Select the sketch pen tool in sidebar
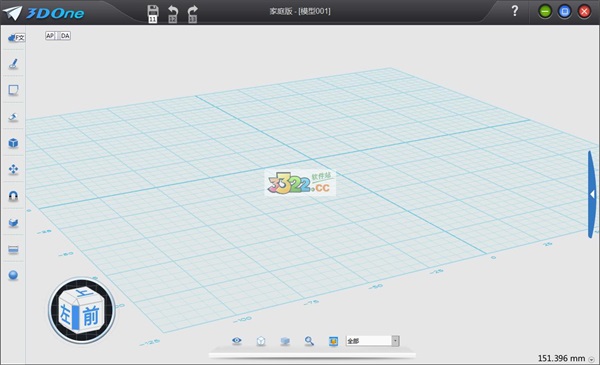The image size is (600, 365). click(13, 64)
